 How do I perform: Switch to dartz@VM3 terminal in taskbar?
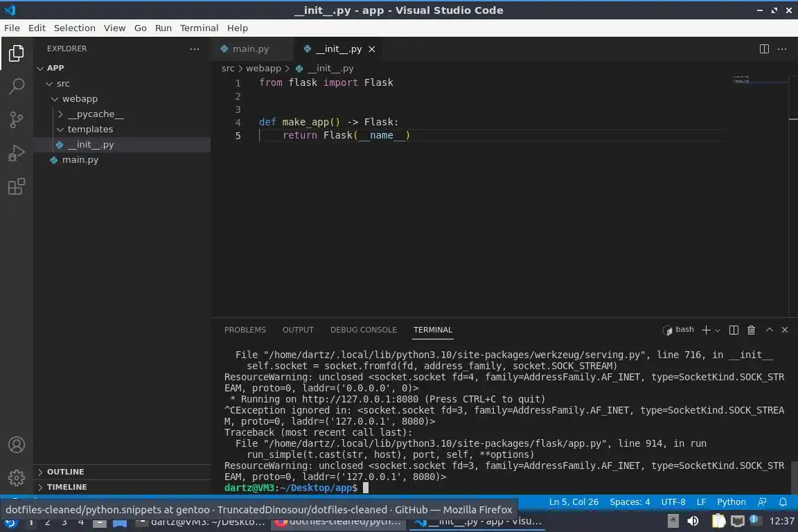pyautogui.click(x=202, y=522)
